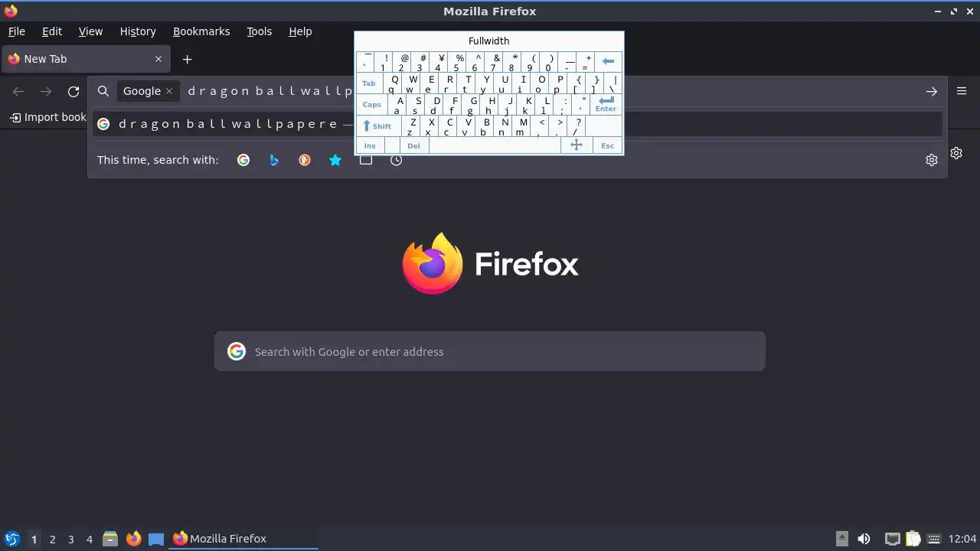Screen dimensions: 980x551
Task: Click the Del key on the virtual keyboard
Action: [x=413, y=145]
